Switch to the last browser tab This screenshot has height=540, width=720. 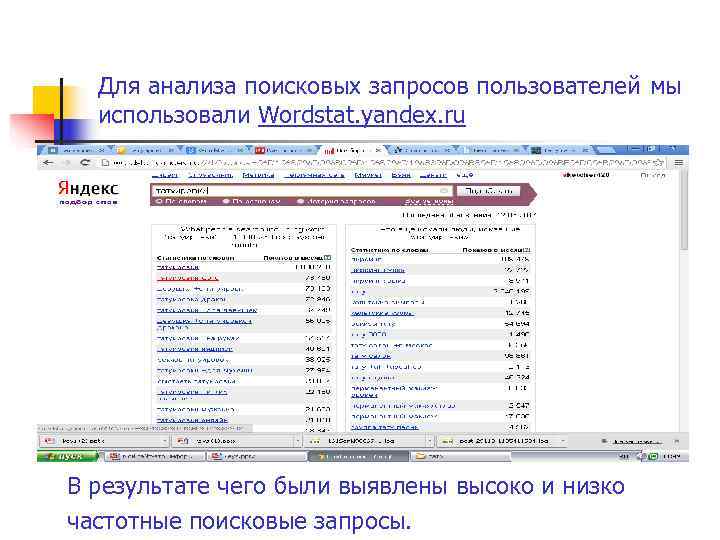(560, 150)
